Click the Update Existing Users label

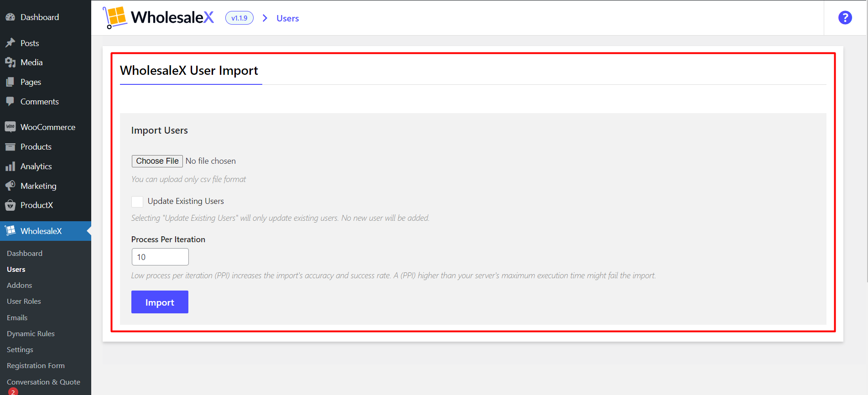(x=186, y=201)
